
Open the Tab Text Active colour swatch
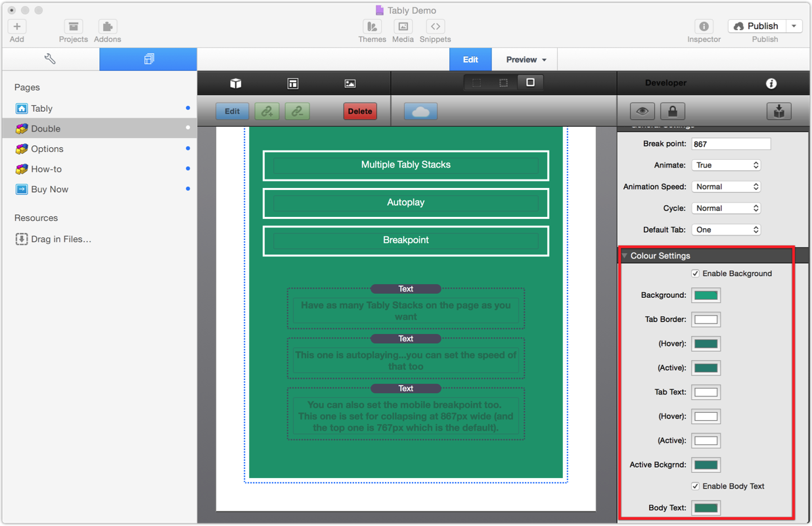(x=706, y=441)
